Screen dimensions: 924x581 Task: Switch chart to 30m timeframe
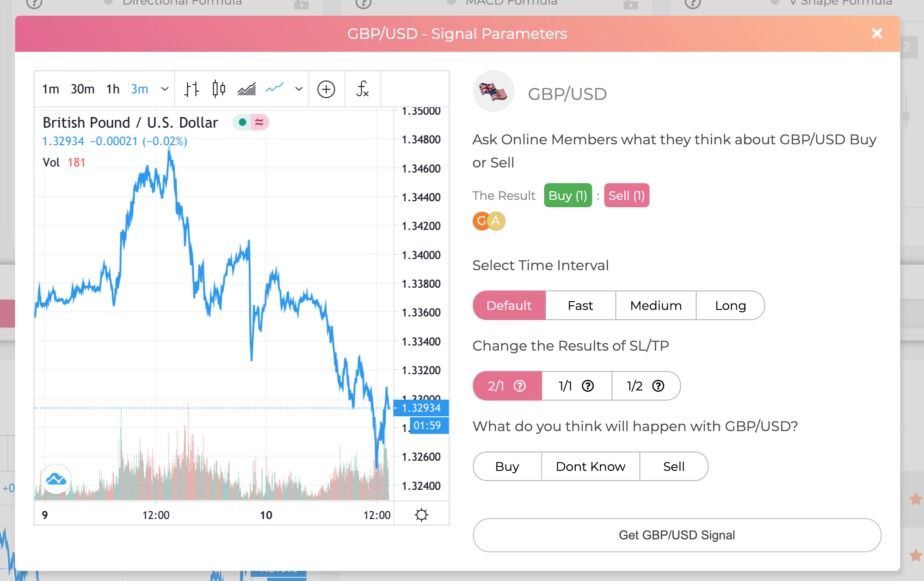coord(82,89)
